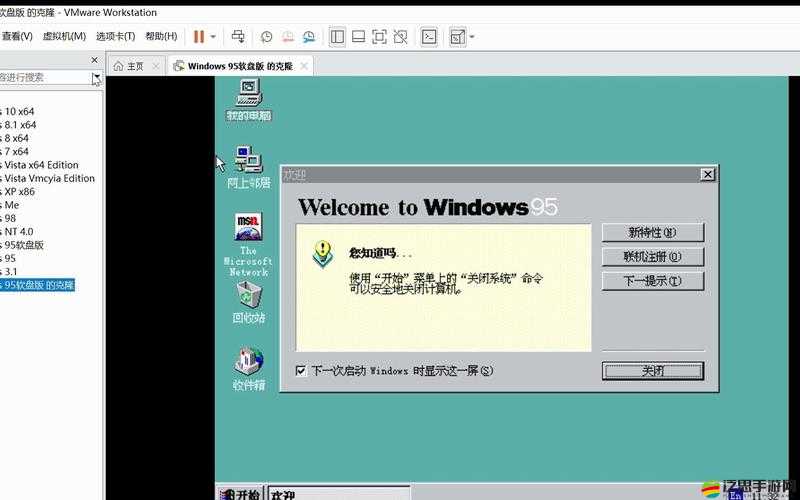The height and width of the screenshot is (500, 800).
Task: Select the 98 virtual machine entry
Action: click(9, 218)
